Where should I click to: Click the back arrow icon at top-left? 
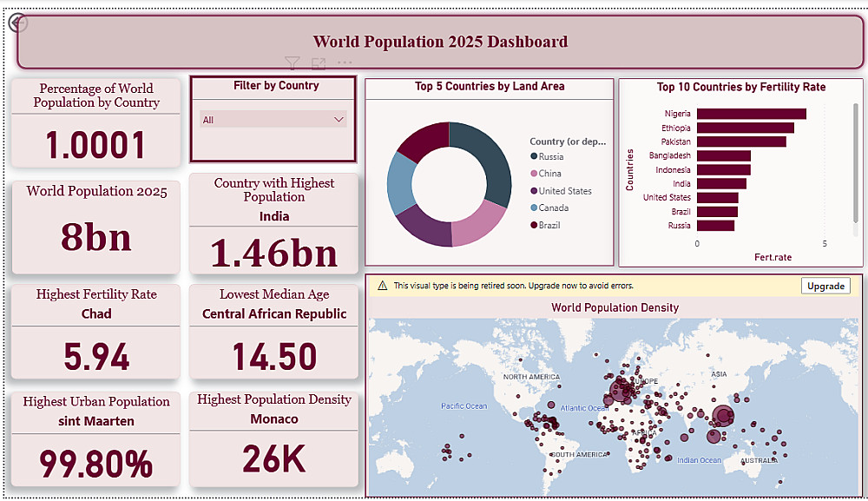(x=17, y=23)
